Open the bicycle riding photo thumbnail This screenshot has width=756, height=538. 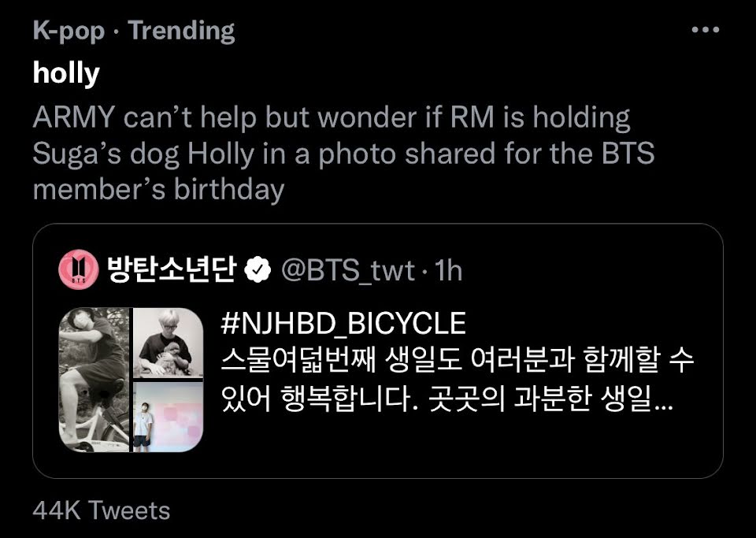[94, 380]
